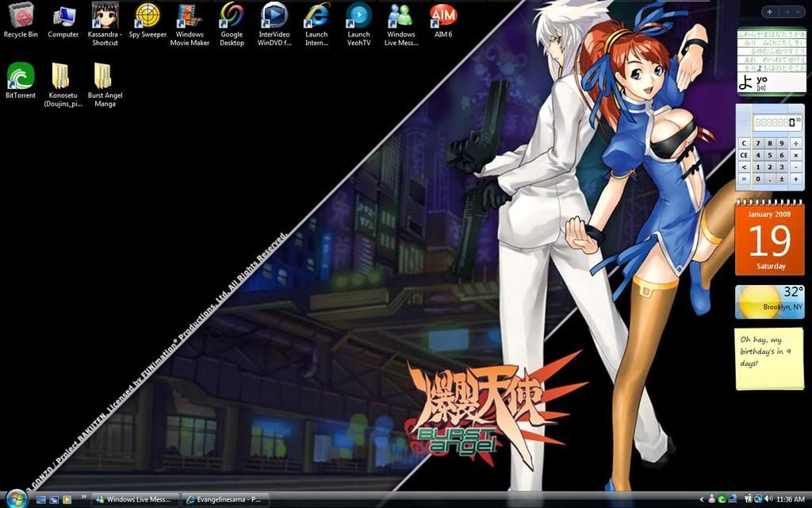Open Google Desktop

[232, 16]
